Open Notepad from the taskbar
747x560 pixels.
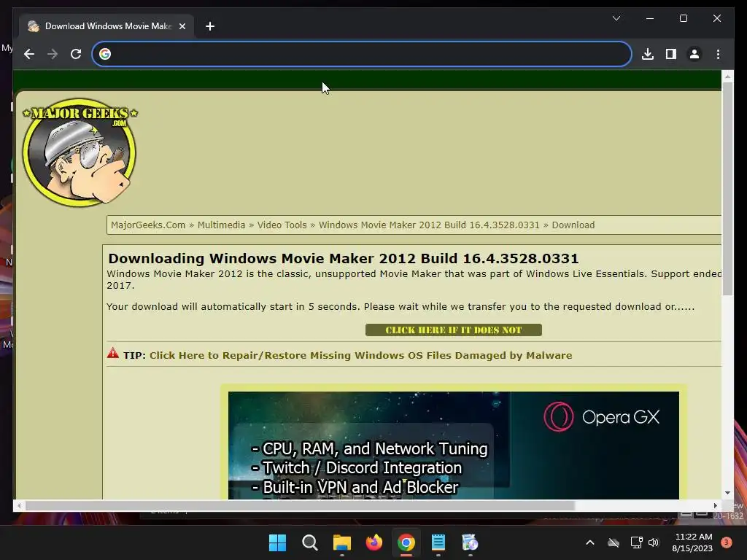pyautogui.click(x=438, y=542)
